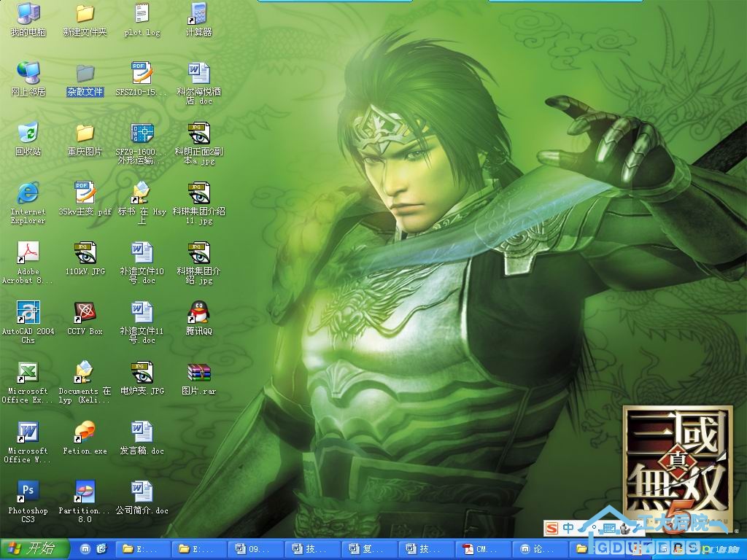Click the 图片.rar archive icon

pyautogui.click(x=198, y=373)
